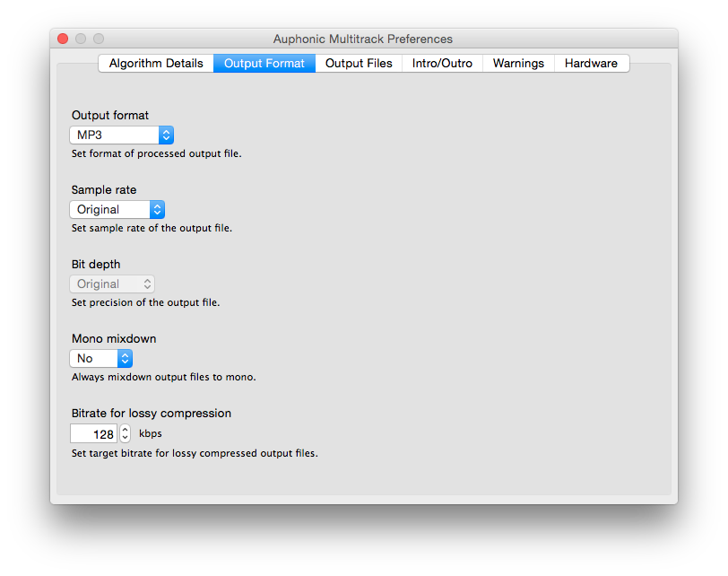Switch to the Algorithm Details tab
The width and height of the screenshot is (728, 576).
click(x=156, y=63)
